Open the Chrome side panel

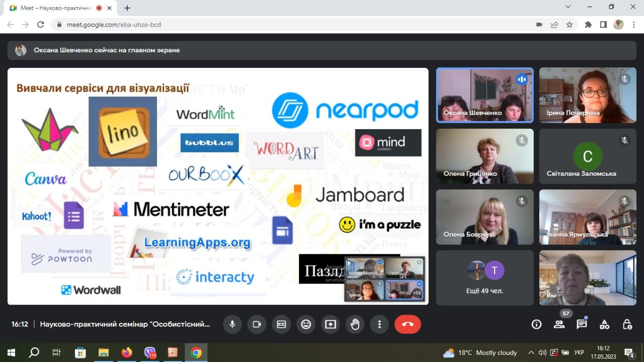click(603, 24)
